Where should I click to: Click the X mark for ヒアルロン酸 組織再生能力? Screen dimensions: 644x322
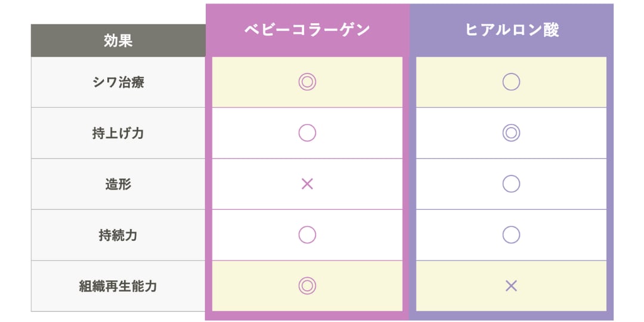[511, 286]
